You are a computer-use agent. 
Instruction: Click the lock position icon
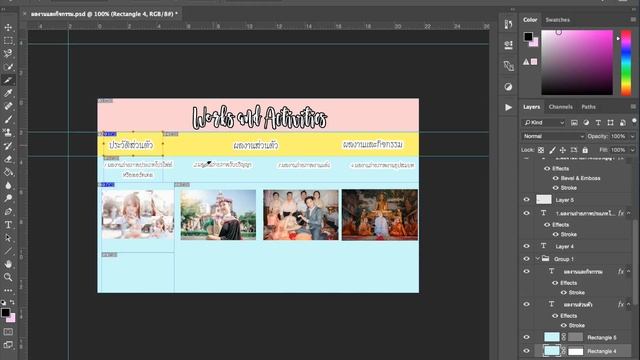click(x=563, y=150)
